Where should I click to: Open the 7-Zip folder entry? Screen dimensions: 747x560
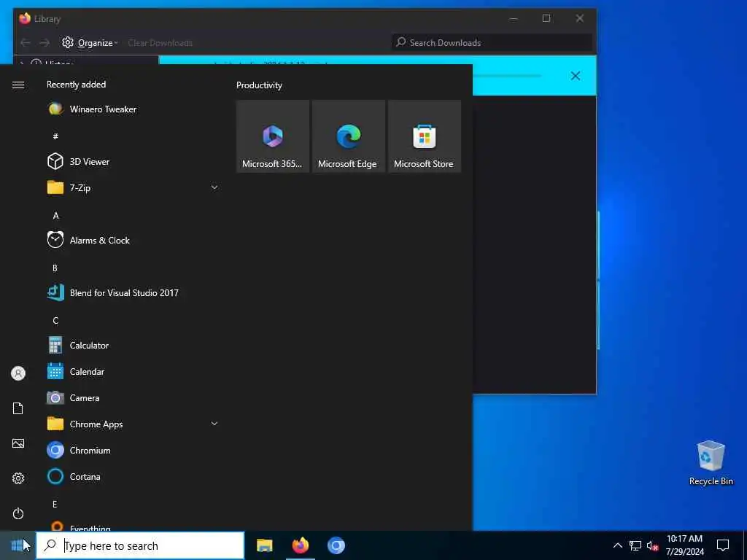(133, 188)
